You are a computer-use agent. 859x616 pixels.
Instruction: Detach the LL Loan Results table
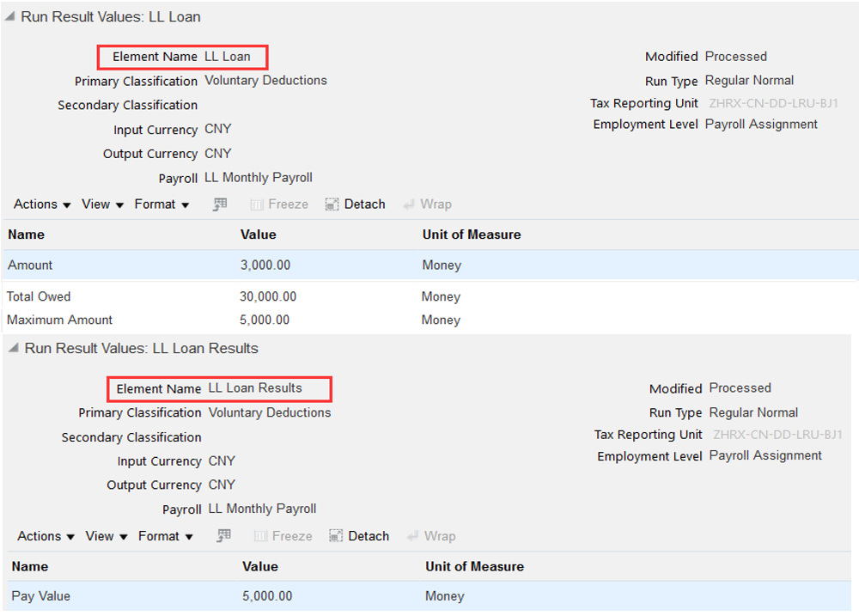click(359, 536)
